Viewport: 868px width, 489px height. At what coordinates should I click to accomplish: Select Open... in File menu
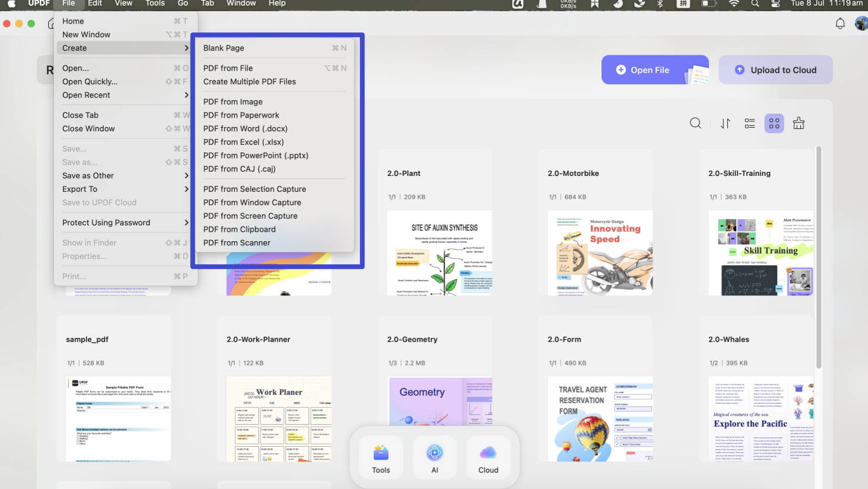tap(125, 68)
